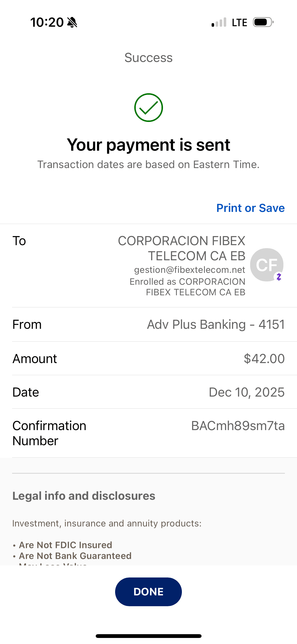
Task: Click the CF recipient avatar
Action: point(266,264)
